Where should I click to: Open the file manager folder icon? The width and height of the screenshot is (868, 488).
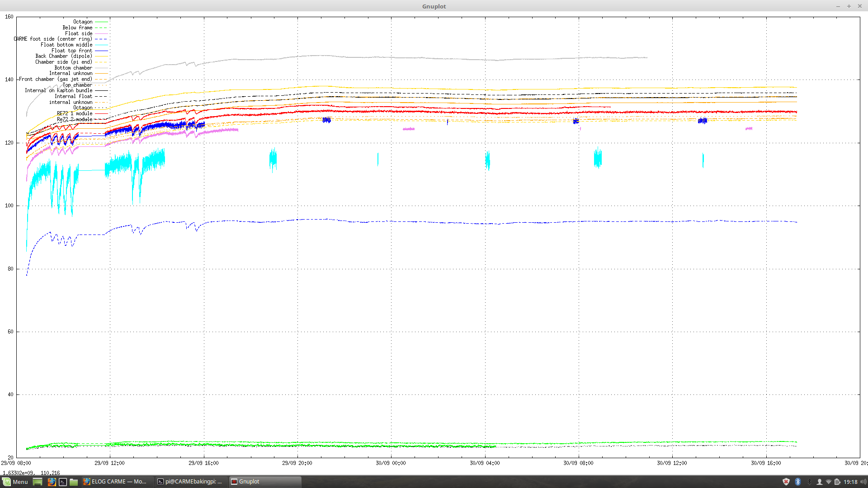(x=74, y=482)
